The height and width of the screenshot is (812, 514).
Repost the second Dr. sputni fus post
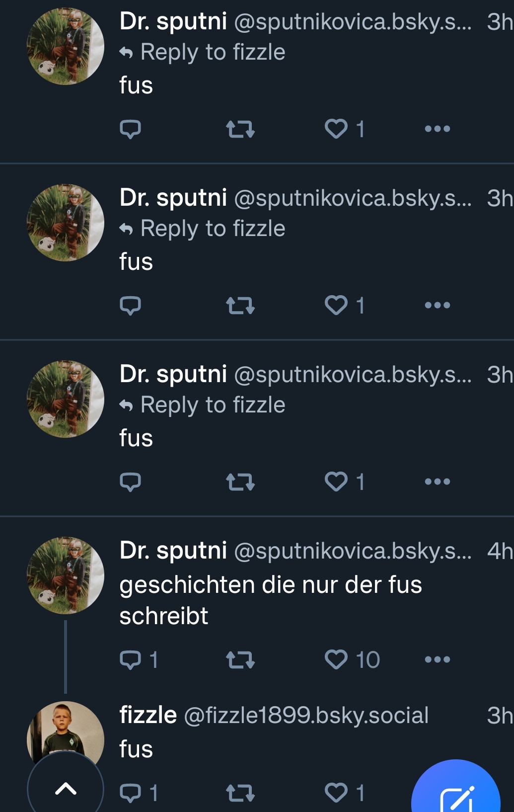(x=240, y=306)
